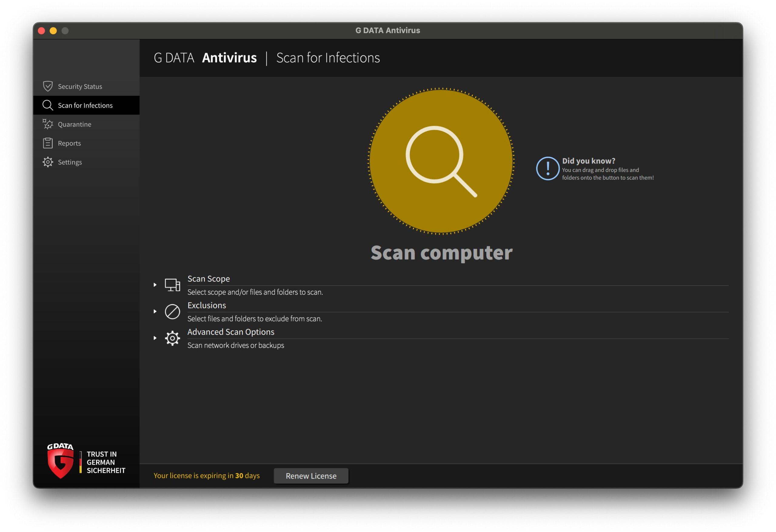Expand Advanced Scan Options disclosure triangle

click(155, 338)
